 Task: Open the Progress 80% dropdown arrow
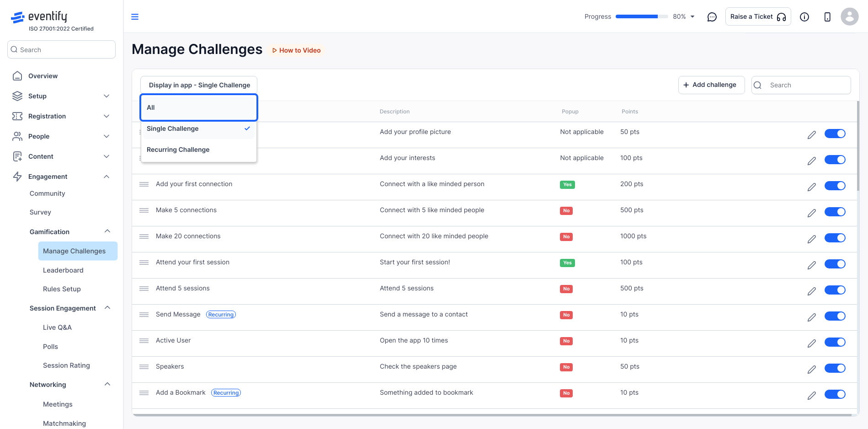point(692,16)
